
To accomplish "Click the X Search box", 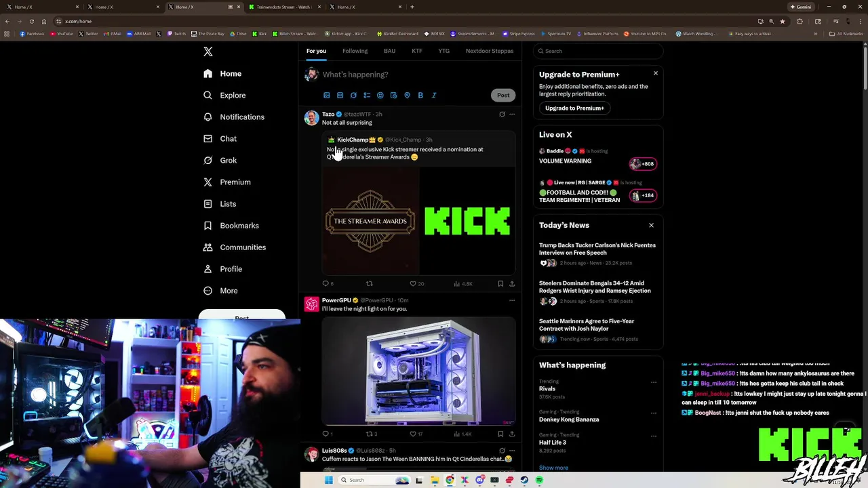I will pos(597,51).
